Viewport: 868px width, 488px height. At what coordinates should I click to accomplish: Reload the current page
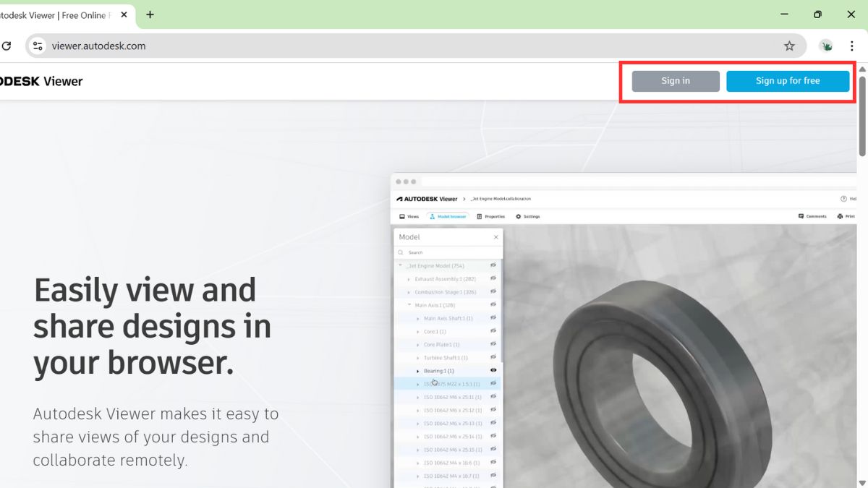pos(7,46)
